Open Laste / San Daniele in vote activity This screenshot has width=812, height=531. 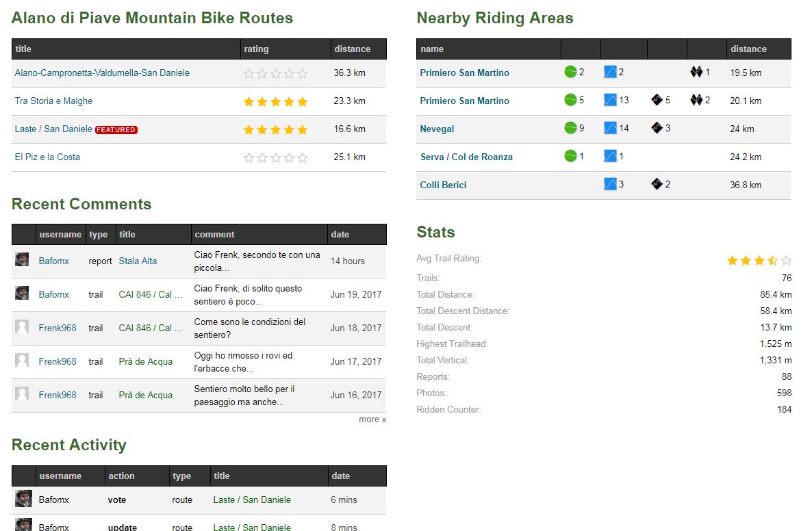252,500
